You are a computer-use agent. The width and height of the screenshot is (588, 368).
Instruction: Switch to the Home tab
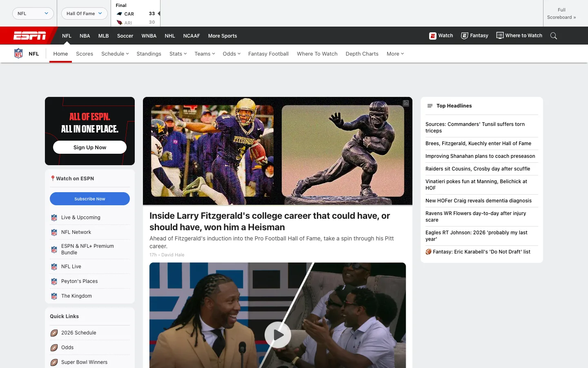tap(60, 54)
